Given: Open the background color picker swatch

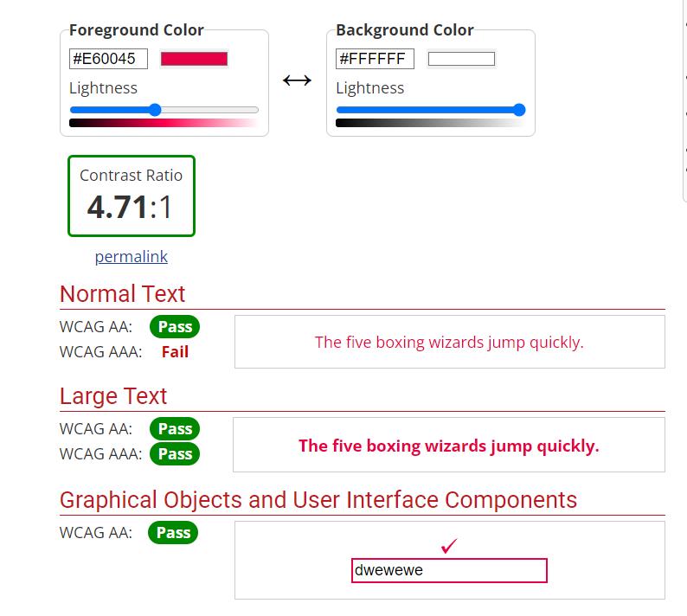Looking at the screenshot, I should [461, 59].
